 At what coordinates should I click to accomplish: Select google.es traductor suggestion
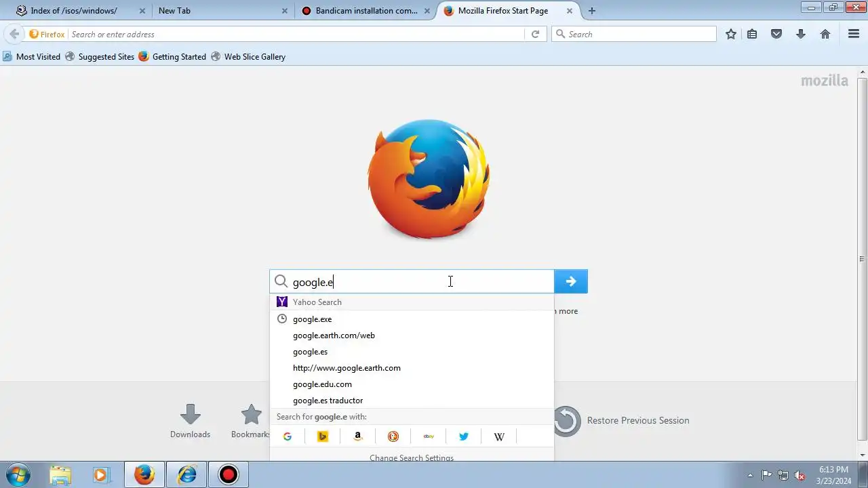coord(412,400)
